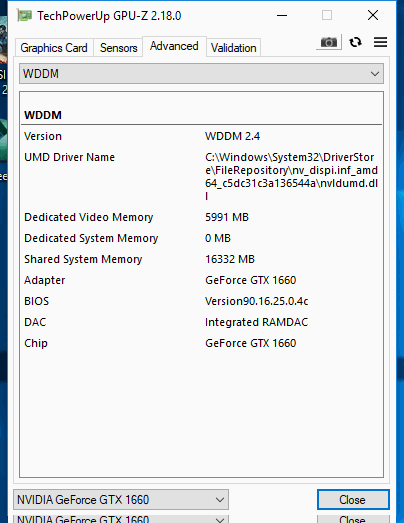Click the Dedicated System Memory label

91,238
